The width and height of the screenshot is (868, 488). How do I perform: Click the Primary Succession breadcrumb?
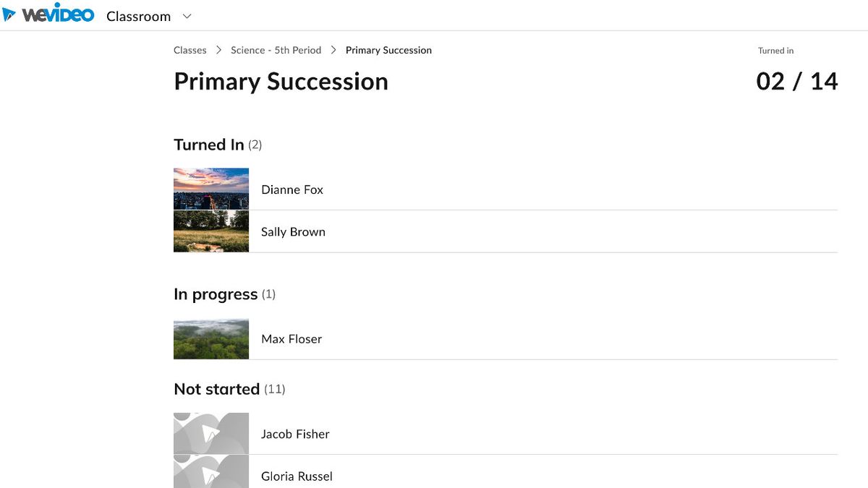pos(388,50)
